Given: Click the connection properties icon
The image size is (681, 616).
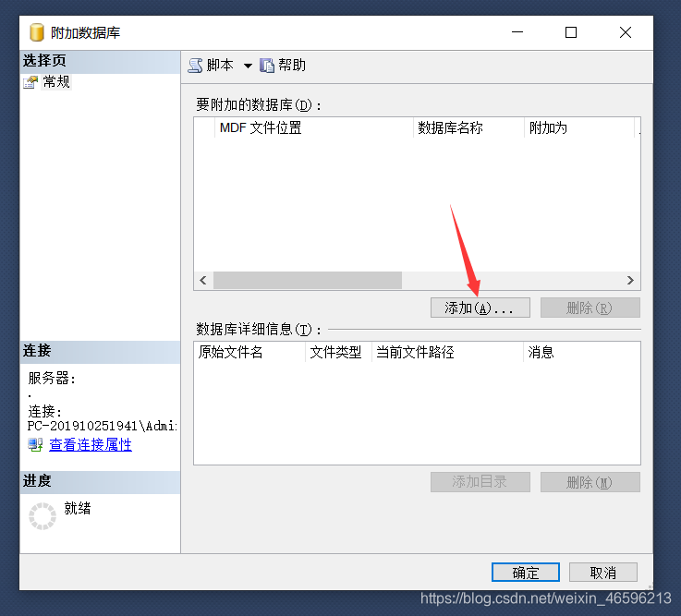Looking at the screenshot, I should pos(35,444).
